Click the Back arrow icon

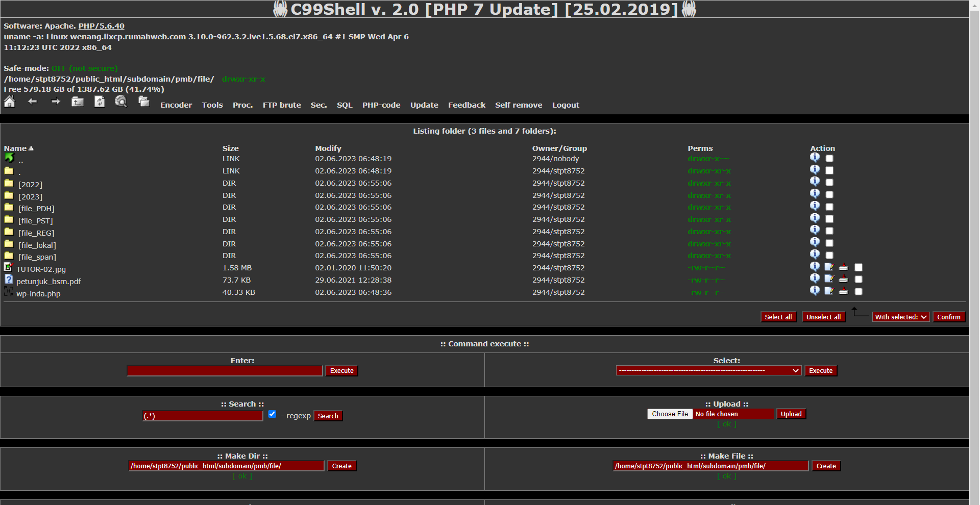click(33, 102)
